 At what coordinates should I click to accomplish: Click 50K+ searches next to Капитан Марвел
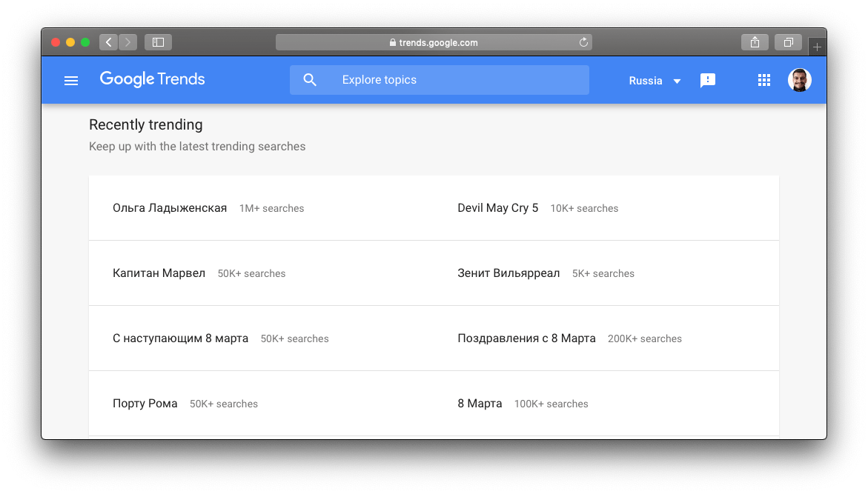(x=251, y=274)
